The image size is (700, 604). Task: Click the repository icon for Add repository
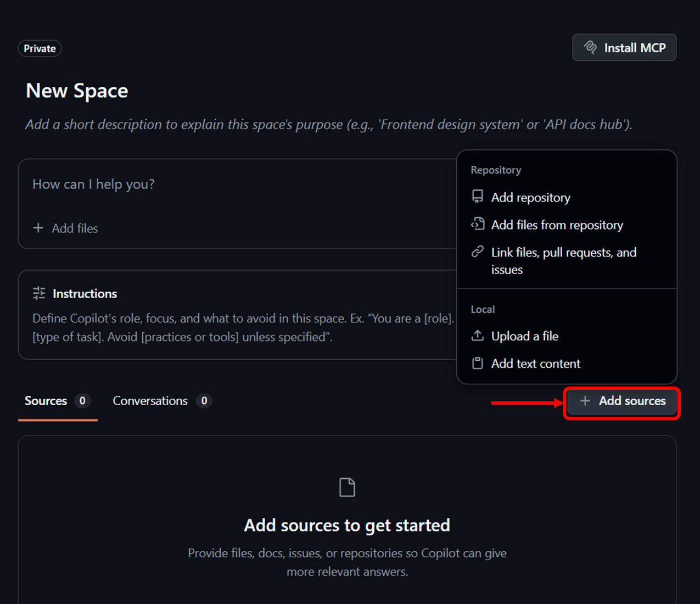click(478, 197)
